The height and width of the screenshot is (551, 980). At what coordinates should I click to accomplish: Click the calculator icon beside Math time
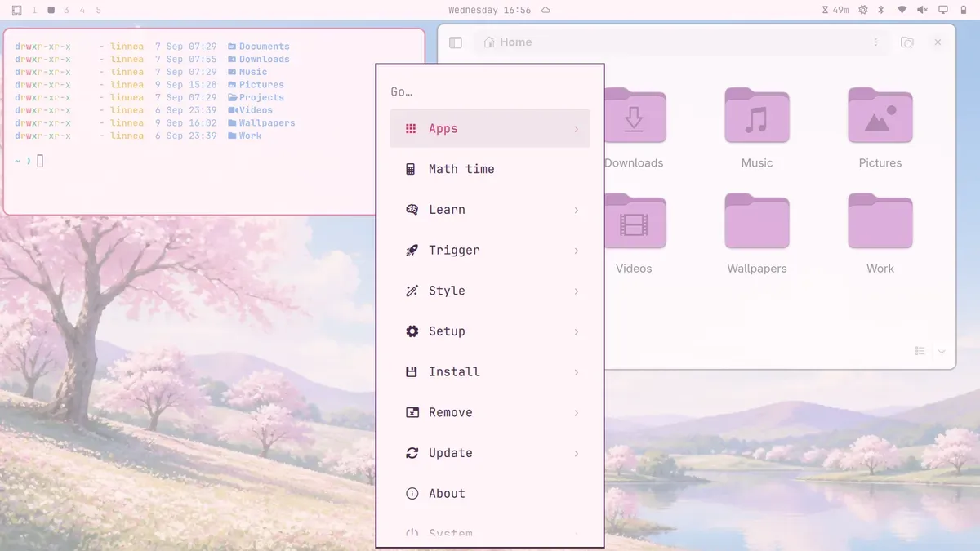(411, 169)
